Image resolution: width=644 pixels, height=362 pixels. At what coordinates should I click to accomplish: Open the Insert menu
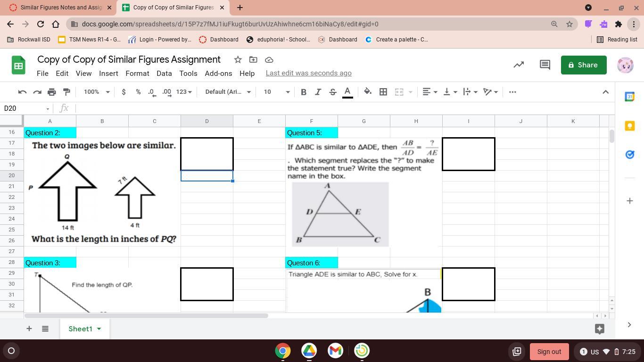(108, 74)
